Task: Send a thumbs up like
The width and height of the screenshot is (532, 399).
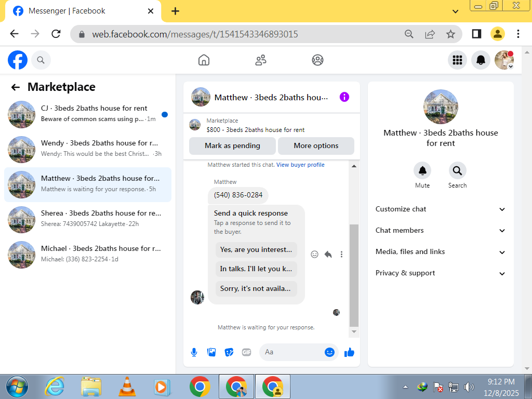Action: 349,352
